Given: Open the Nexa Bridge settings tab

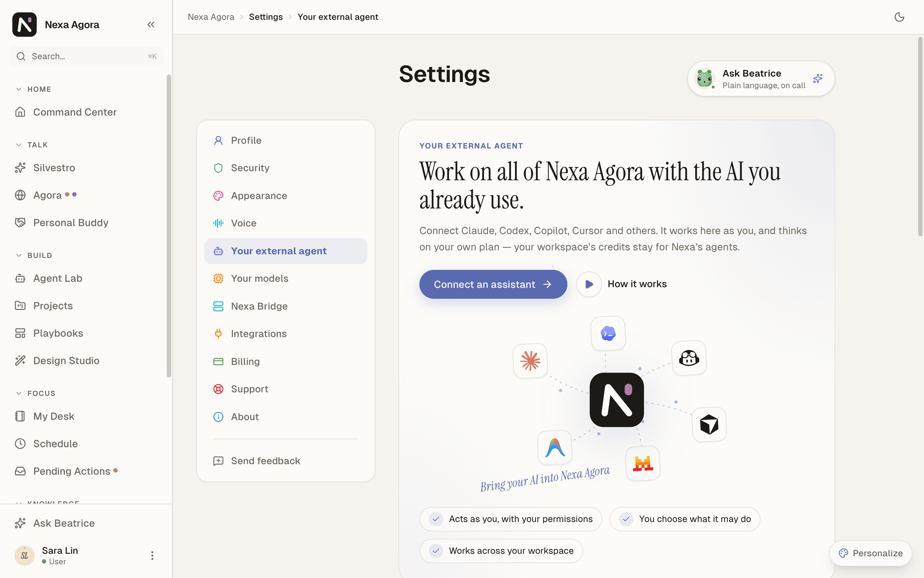Looking at the screenshot, I should point(286,306).
